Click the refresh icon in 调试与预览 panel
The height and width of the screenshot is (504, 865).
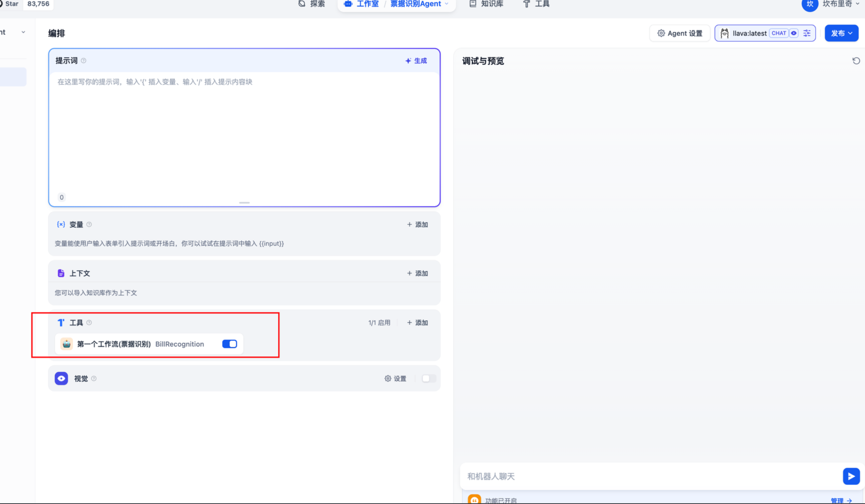pos(856,61)
